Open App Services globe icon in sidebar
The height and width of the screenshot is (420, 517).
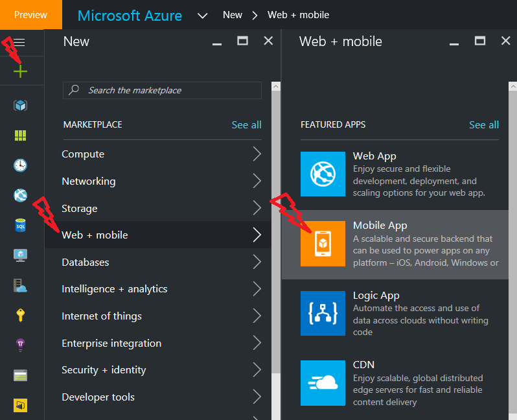pos(21,195)
